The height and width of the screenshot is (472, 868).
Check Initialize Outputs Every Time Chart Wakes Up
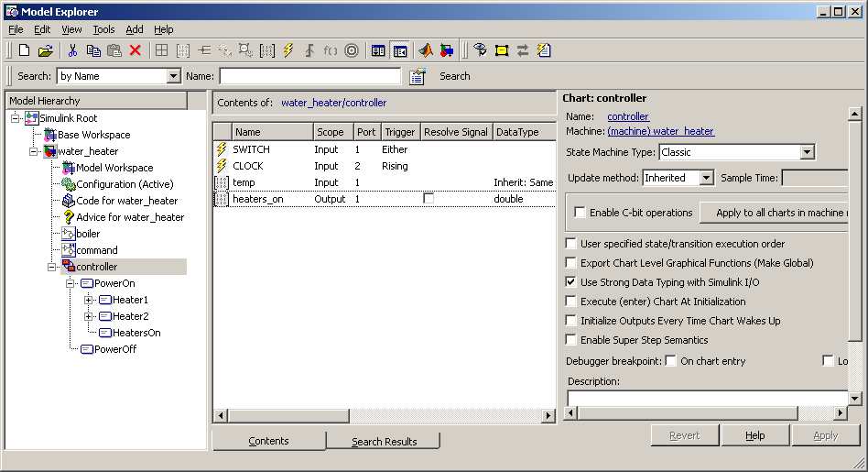pos(570,321)
